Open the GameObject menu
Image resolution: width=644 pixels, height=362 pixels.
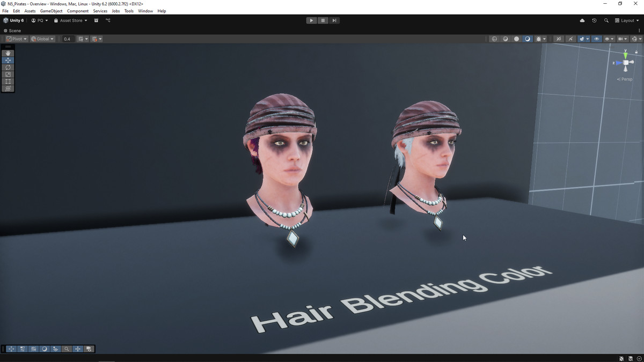tap(51, 11)
